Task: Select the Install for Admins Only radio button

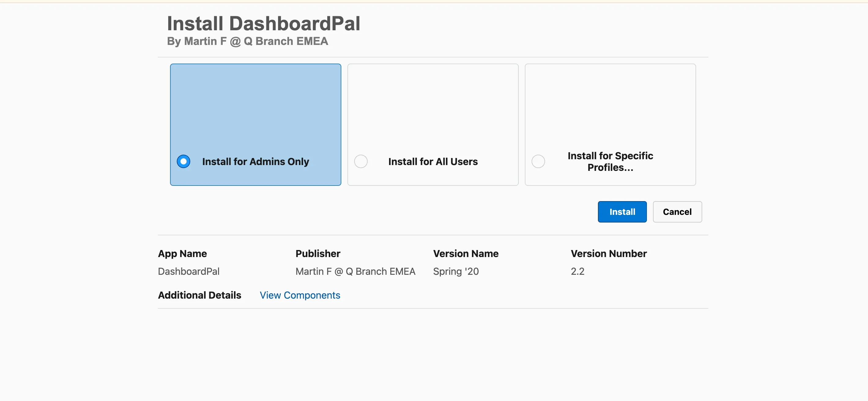Action: coord(183,161)
